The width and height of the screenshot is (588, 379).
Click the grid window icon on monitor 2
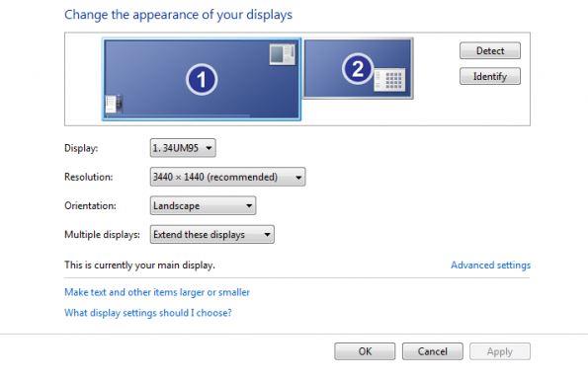tap(389, 79)
